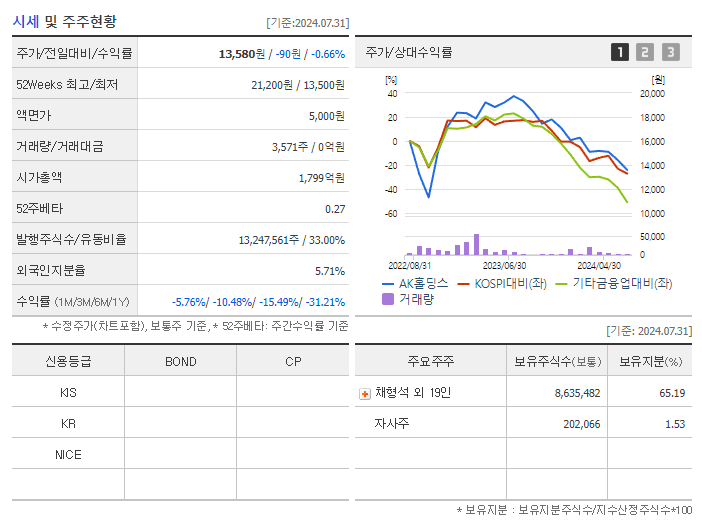Switch to chart tab 1
The width and height of the screenshot is (702, 525).
(620, 52)
